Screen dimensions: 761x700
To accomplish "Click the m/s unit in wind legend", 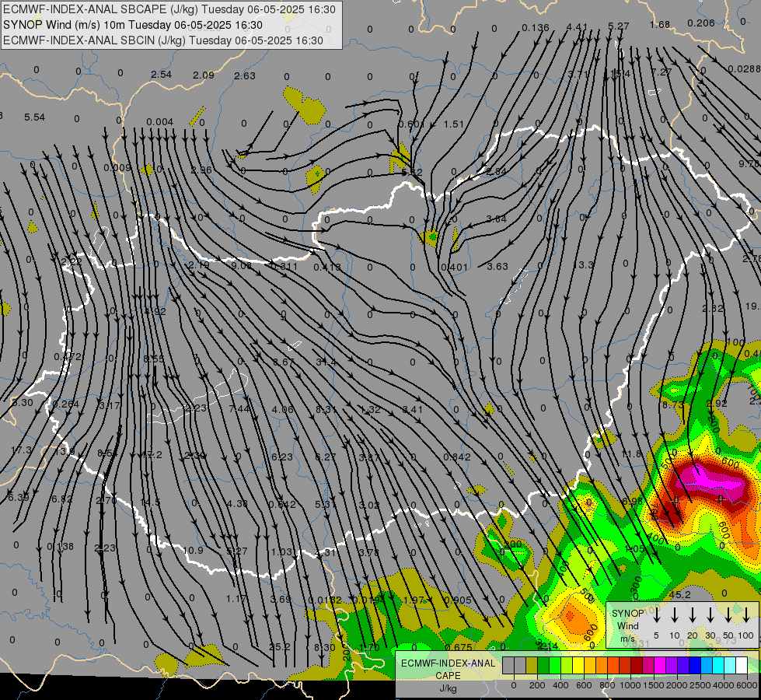I will pos(627,639).
